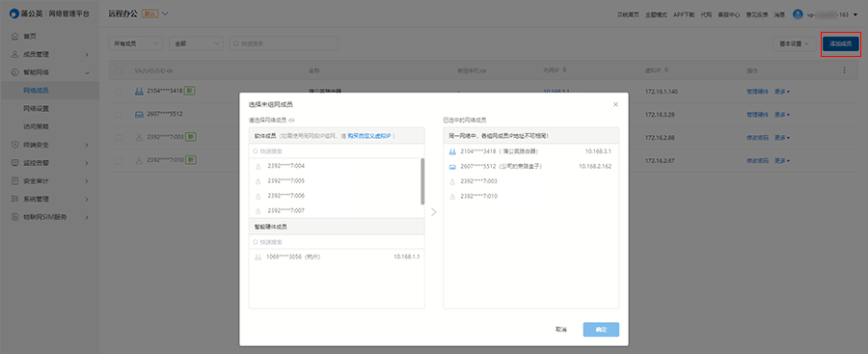This screenshot has height=354, width=868.
Task: Open the 全部 filter dropdown
Action: coord(196,43)
